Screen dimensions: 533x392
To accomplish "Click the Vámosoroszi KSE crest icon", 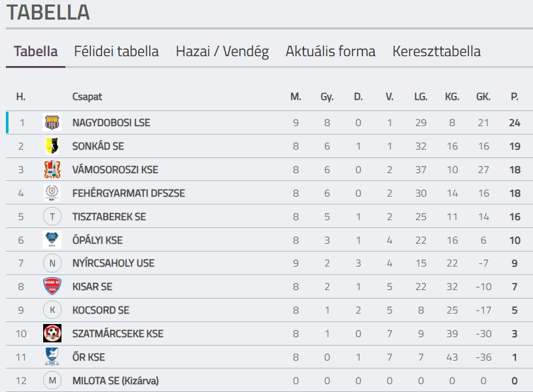I will pyautogui.click(x=52, y=169).
